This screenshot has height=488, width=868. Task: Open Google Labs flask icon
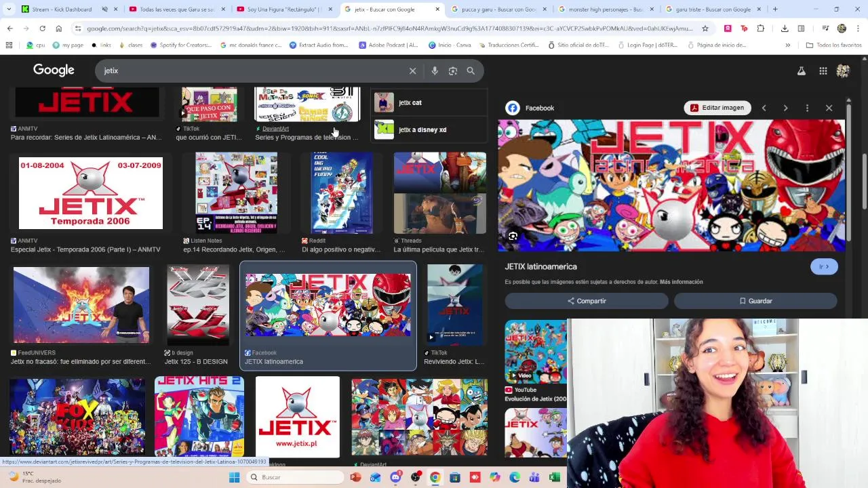[802, 70]
